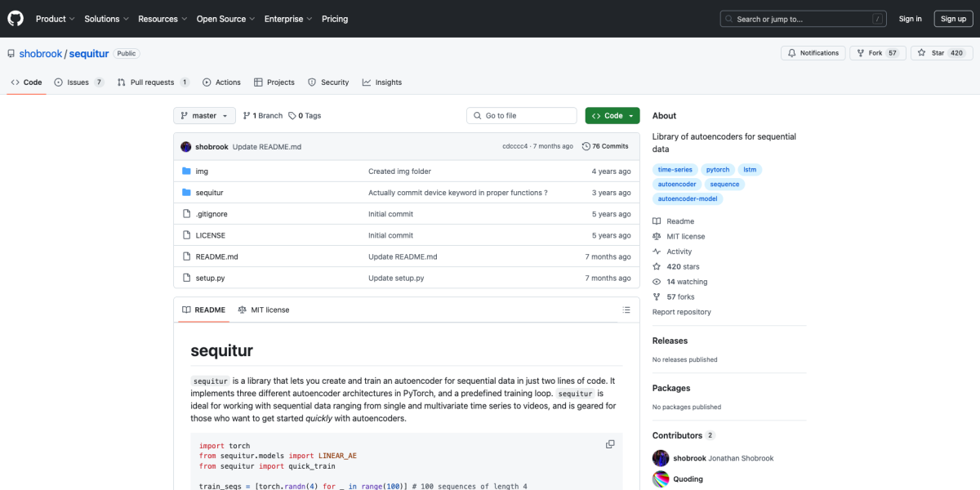This screenshot has width=980, height=490.
Task: Open Quoding contributor avatar
Action: [x=661, y=479]
